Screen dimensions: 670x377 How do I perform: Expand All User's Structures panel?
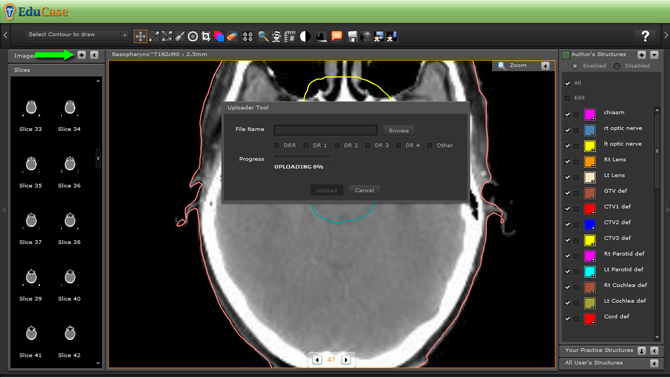(654, 363)
